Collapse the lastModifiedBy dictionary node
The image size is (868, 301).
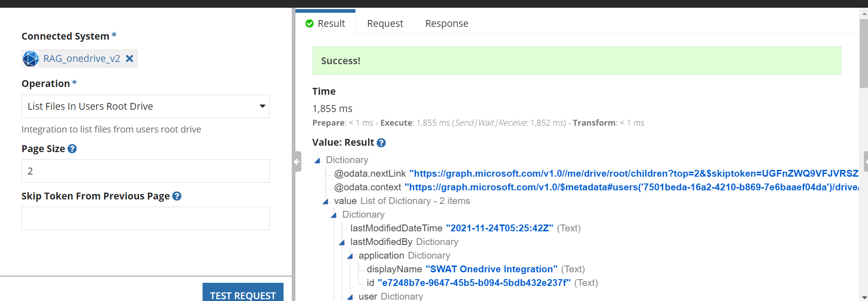[x=342, y=242]
